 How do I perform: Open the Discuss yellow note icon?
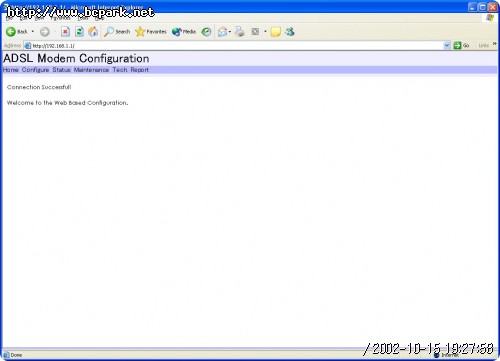pos(275,32)
